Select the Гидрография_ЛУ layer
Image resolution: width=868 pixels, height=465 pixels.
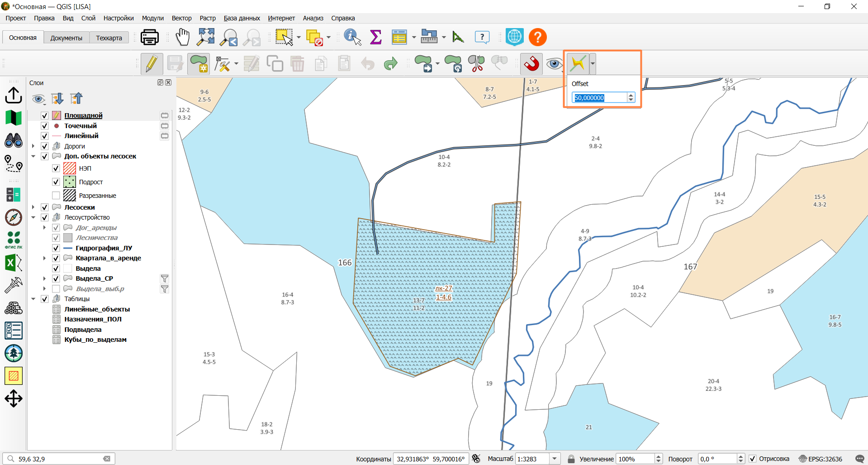(x=104, y=248)
